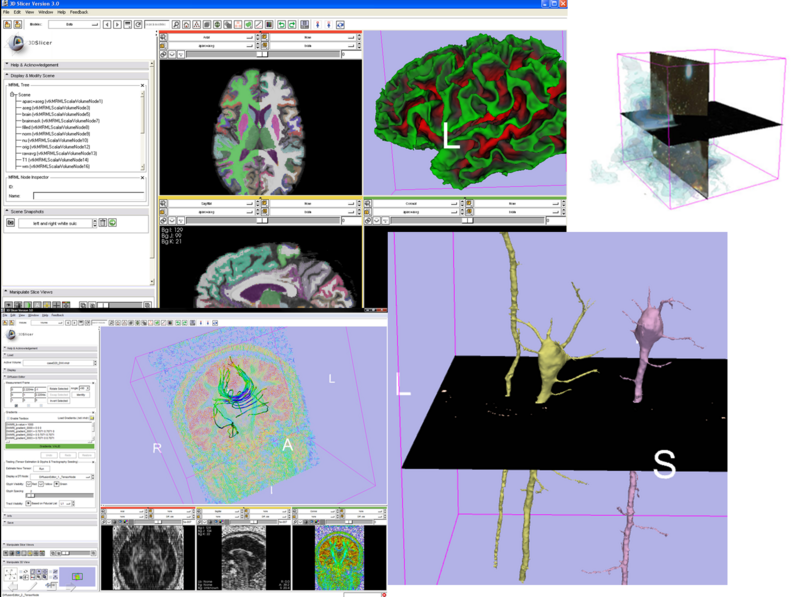Screen dimensions: 800x597
Task: Expand the Help & Acknowledgement section
Action: tap(9, 65)
